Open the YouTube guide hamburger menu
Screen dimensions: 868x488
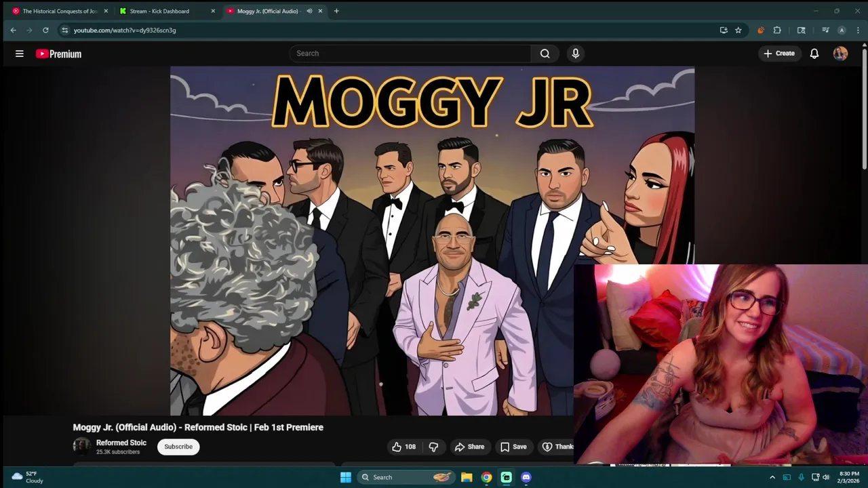coord(20,54)
